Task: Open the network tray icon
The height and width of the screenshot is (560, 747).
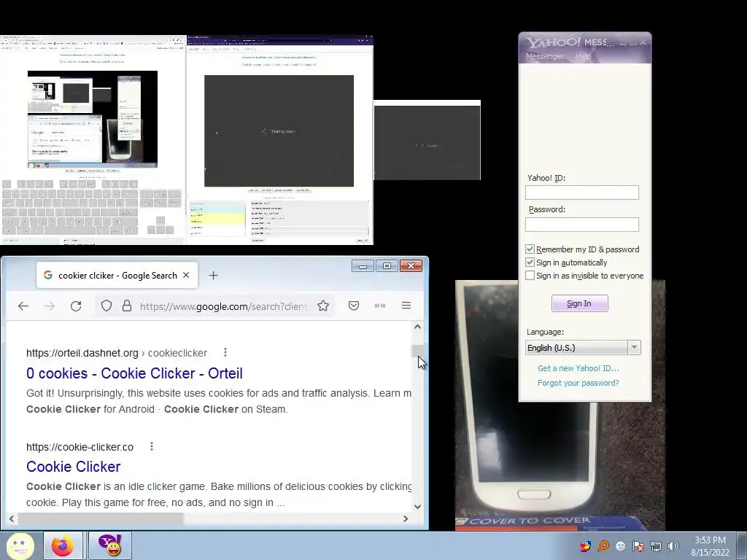Action: [x=656, y=546]
